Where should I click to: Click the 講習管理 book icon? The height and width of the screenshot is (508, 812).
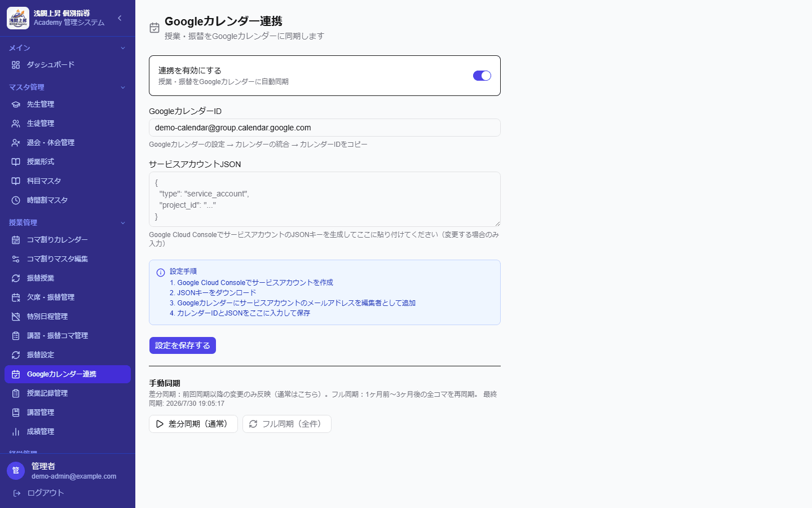pos(16,413)
